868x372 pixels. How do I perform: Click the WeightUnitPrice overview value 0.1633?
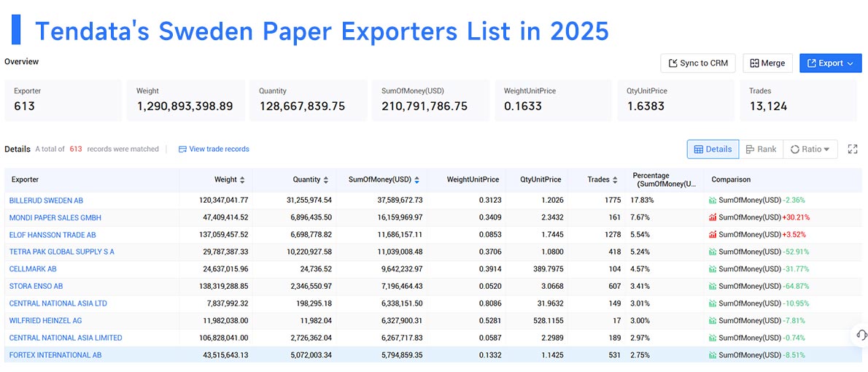pos(522,106)
